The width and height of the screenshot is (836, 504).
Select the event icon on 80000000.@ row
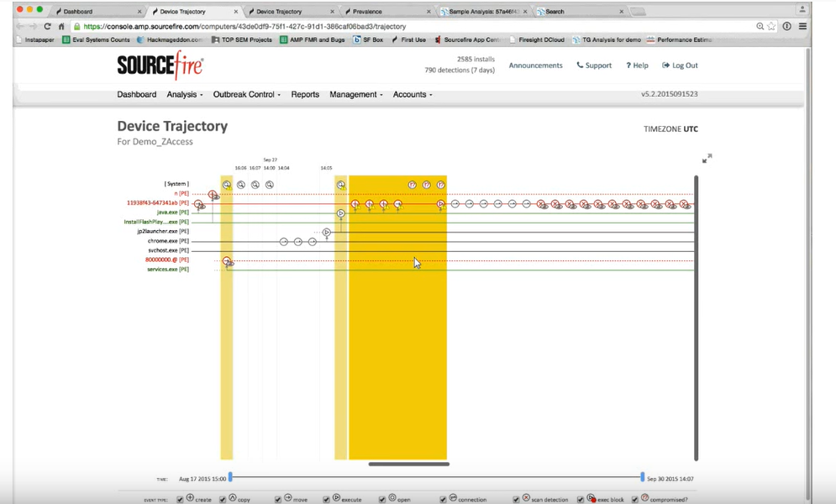pos(227,261)
